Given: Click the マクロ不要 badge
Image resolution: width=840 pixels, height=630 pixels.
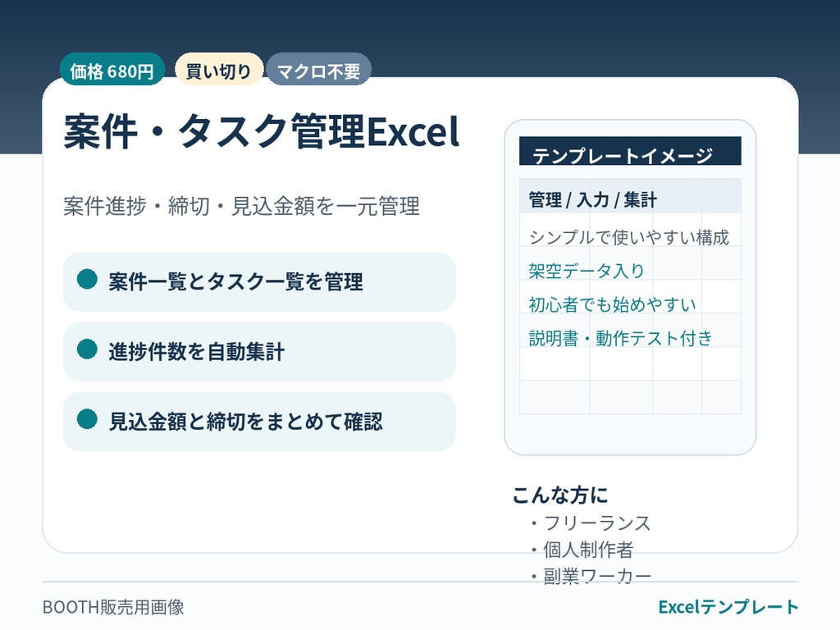Looking at the screenshot, I should pos(319,69).
